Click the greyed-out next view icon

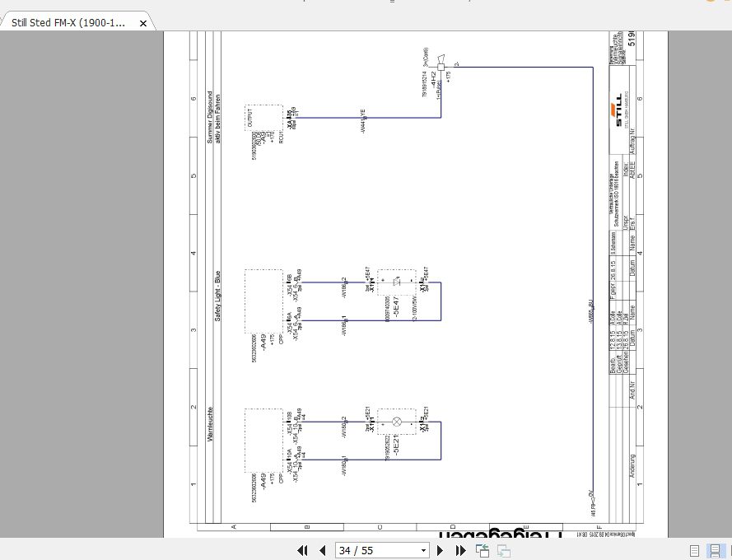pyautogui.click(x=503, y=551)
